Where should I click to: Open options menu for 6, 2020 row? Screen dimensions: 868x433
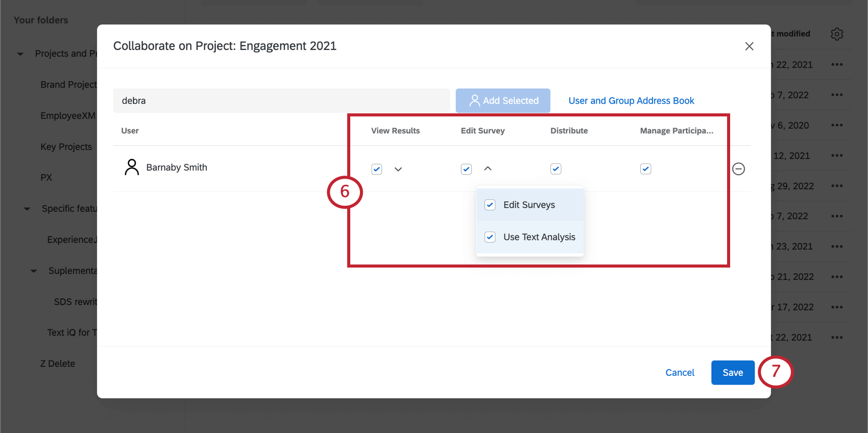tap(837, 125)
